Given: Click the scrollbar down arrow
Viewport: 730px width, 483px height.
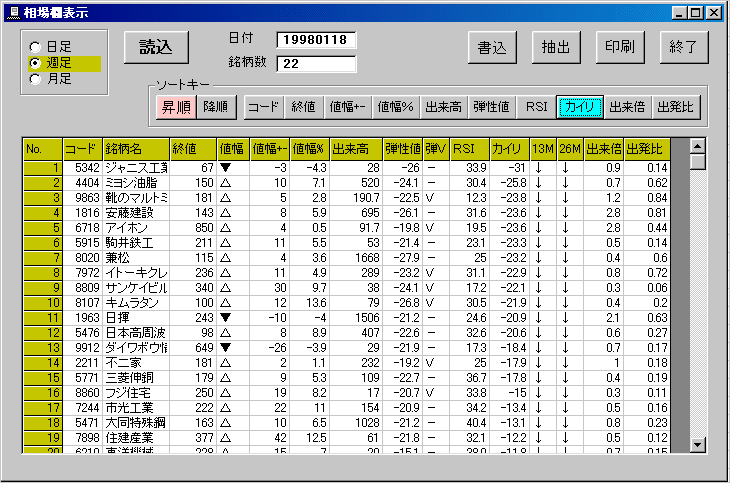Looking at the screenshot, I should tap(697, 444).
